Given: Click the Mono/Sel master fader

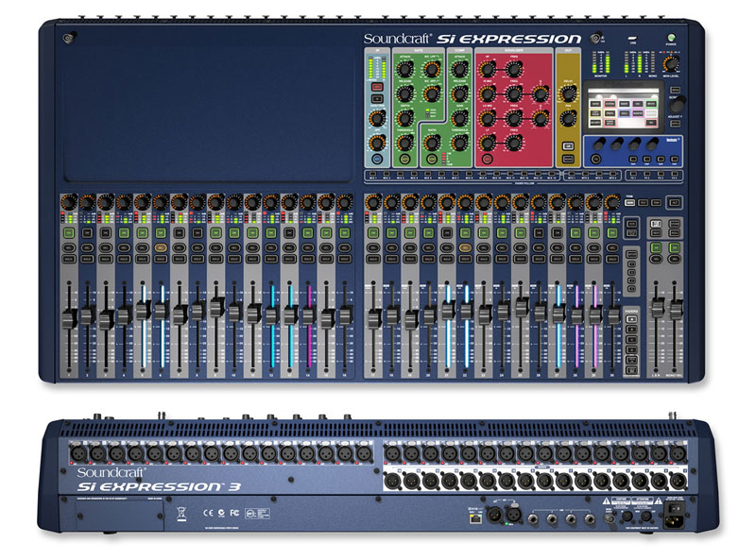Looking at the screenshot, I should (676, 309).
